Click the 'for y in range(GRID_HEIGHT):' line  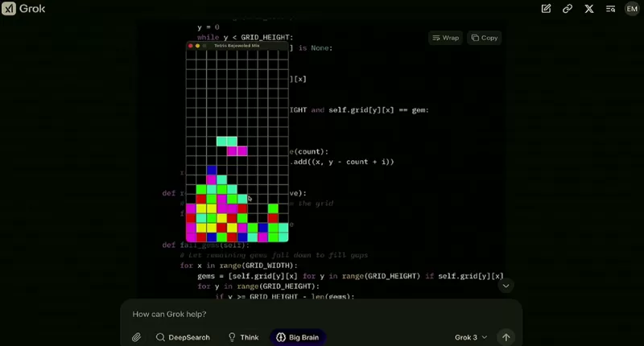pos(258,286)
